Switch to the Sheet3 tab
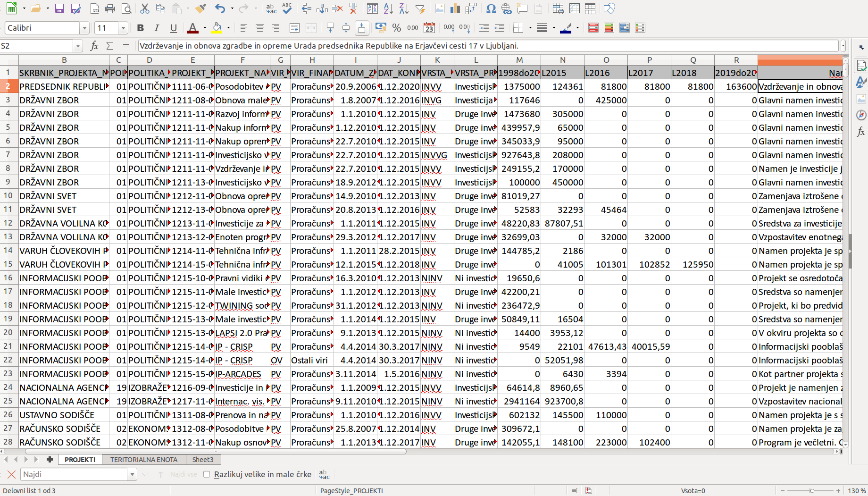868x496 pixels. [203, 459]
